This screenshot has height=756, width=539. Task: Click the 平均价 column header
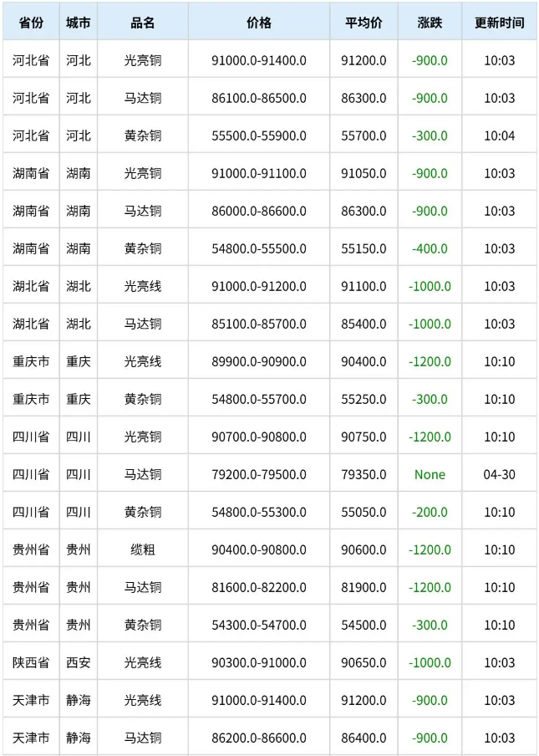(x=364, y=23)
